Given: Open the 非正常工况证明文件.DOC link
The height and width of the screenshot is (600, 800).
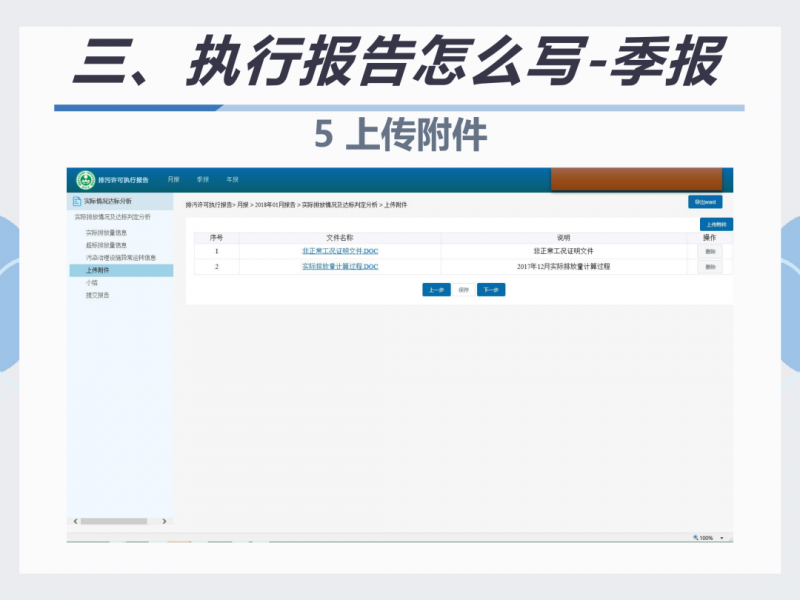Looking at the screenshot, I should (x=340, y=251).
